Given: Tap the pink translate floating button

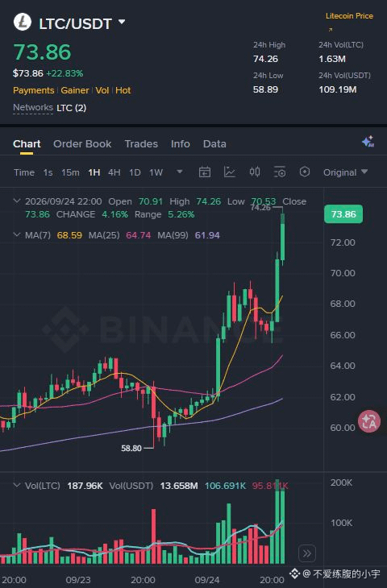Looking at the screenshot, I should pyautogui.click(x=369, y=422).
